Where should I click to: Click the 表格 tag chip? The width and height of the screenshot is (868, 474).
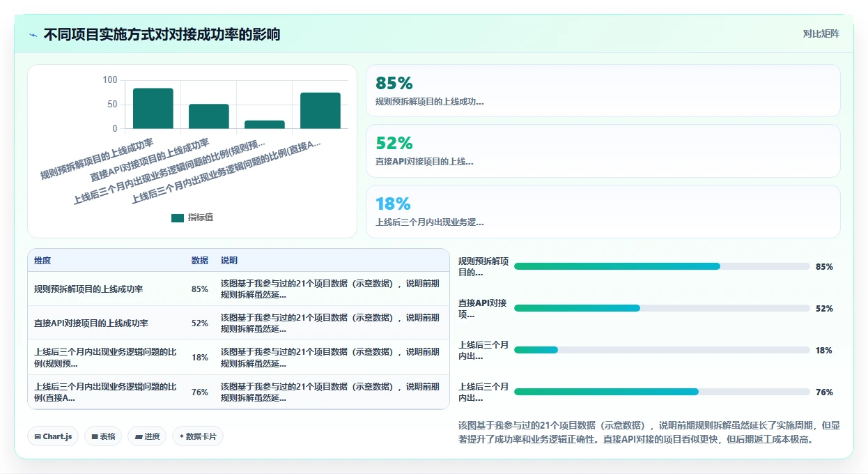click(103, 436)
